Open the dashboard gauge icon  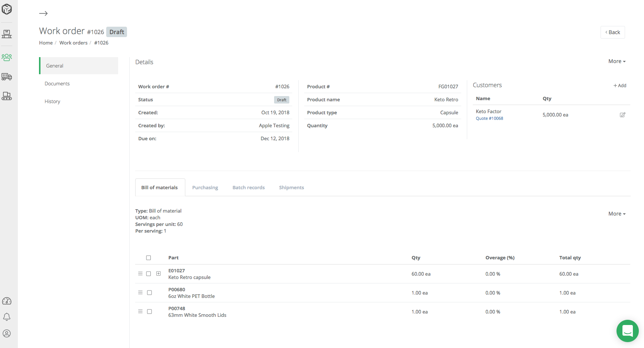click(7, 301)
